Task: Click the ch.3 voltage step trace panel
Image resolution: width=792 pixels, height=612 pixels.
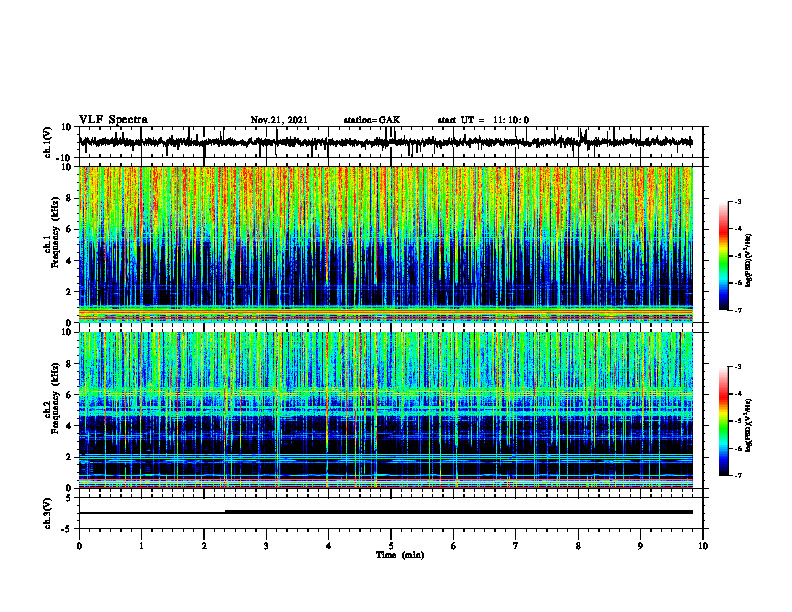Action: tap(391, 513)
